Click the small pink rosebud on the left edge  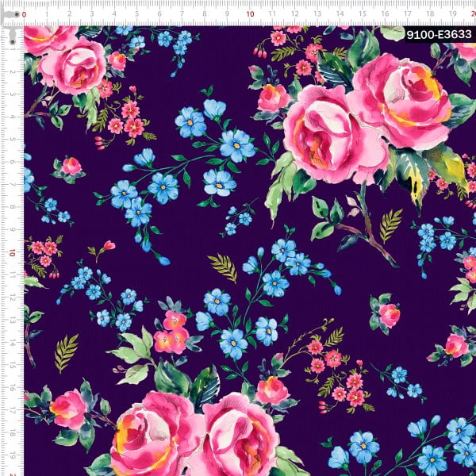(71, 166)
